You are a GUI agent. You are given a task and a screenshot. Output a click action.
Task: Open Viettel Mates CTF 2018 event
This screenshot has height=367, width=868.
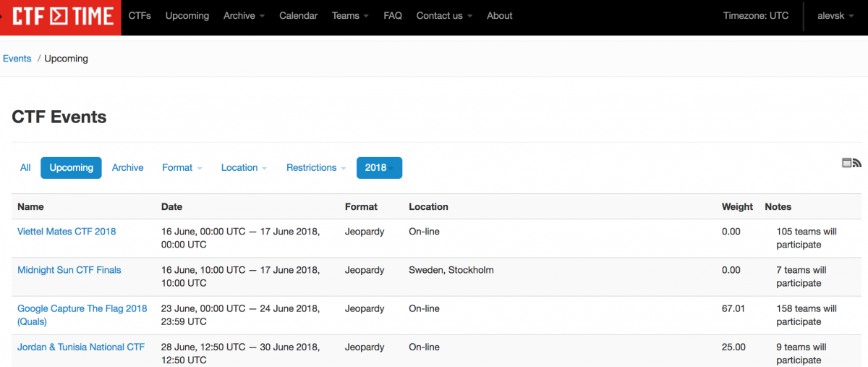[x=67, y=232]
